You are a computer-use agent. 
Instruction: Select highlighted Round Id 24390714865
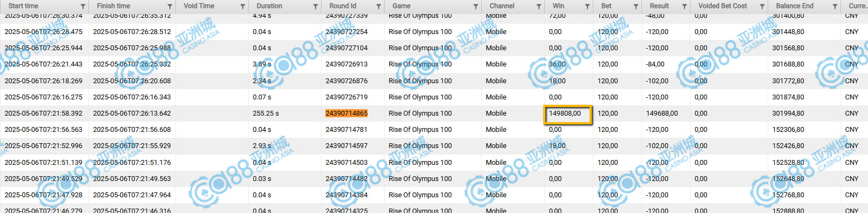pos(346,113)
